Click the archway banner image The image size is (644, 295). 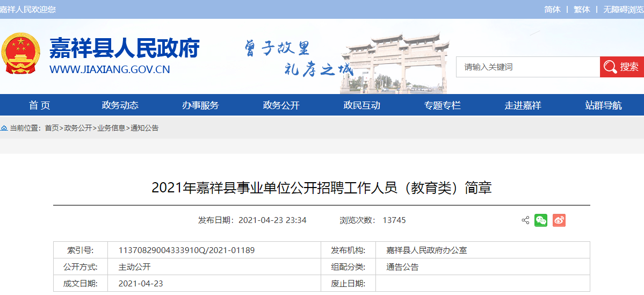[394, 63]
